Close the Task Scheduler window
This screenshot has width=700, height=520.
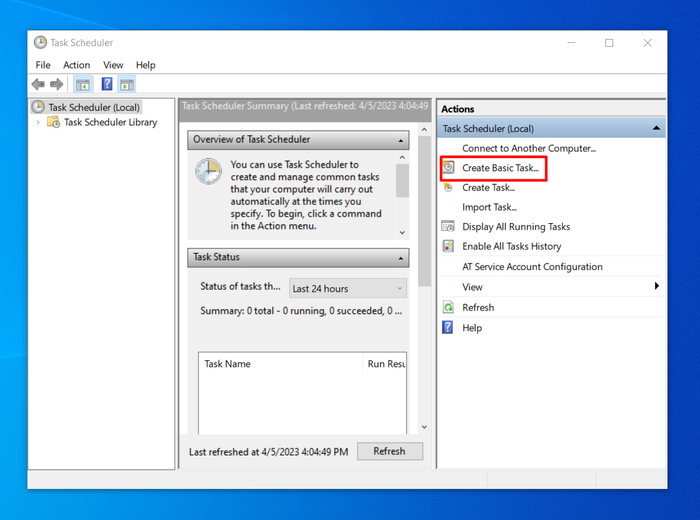tap(647, 43)
